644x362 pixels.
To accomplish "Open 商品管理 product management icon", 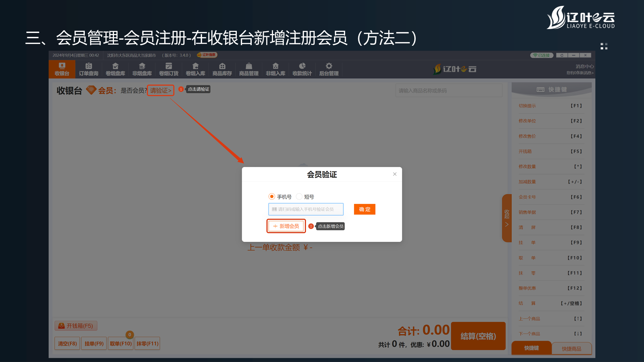I will click(249, 69).
